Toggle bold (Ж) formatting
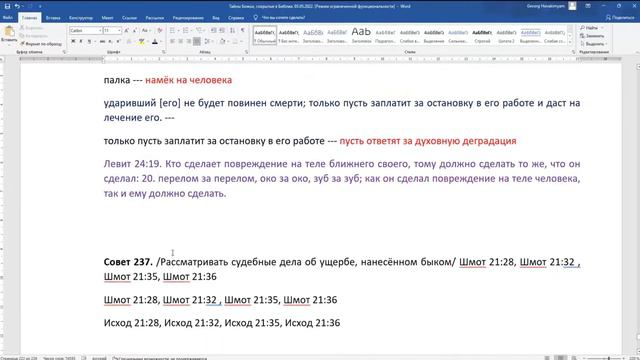Screen dimensions: 640x360 point(73,41)
